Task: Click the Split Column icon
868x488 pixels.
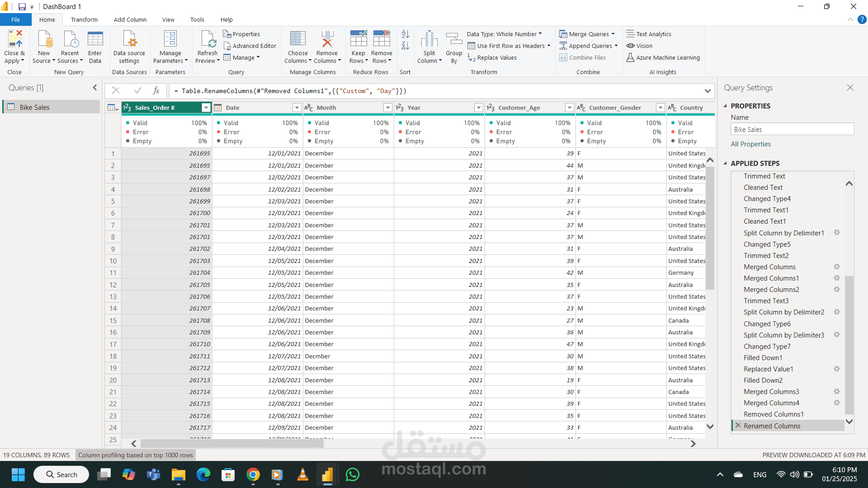Action: coord(429,39)
